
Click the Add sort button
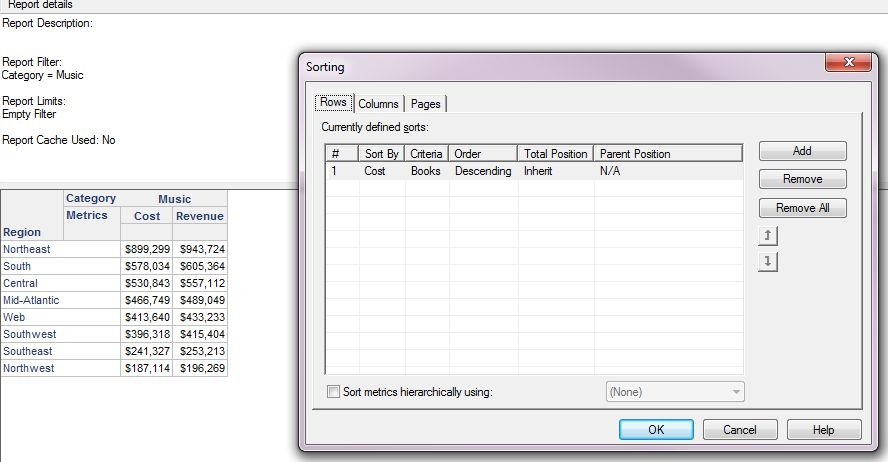coord(802,151)
